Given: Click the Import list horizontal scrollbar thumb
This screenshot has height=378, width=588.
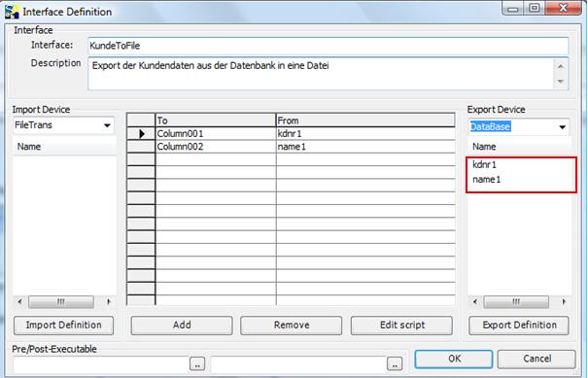Looking at the screenshot, I should (x=61, y=302).
